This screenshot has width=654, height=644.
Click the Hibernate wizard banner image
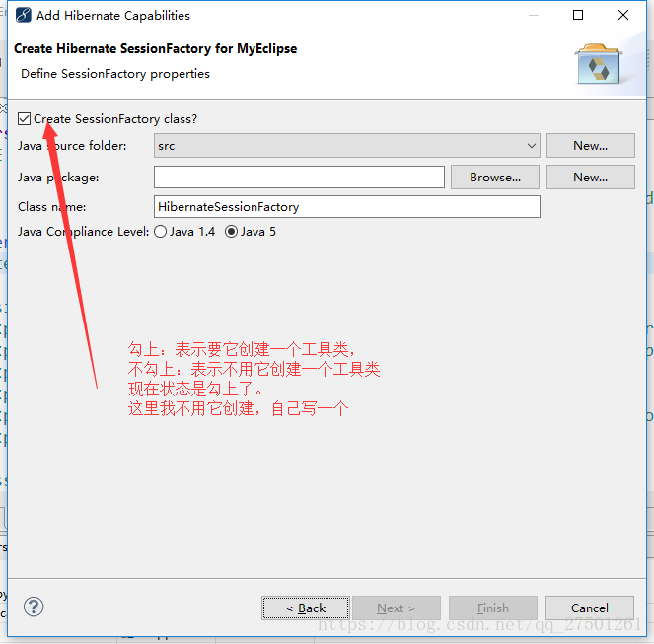pyautogui.click(x=599, y=64)
